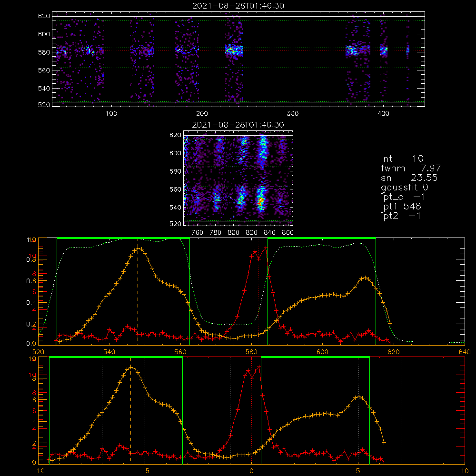The image size is (476, 476).
Task: Click the 'ipt2 -1' parameter text
Action: [401, 216]
